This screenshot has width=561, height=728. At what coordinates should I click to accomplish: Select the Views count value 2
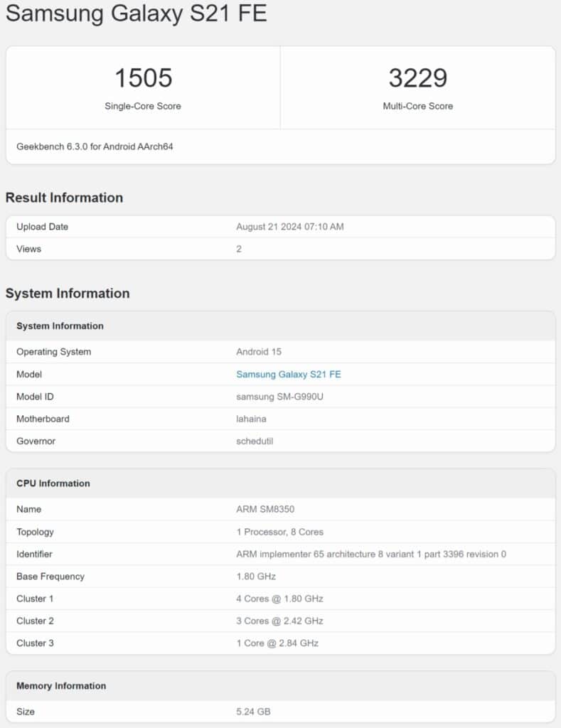click(239, 249)
